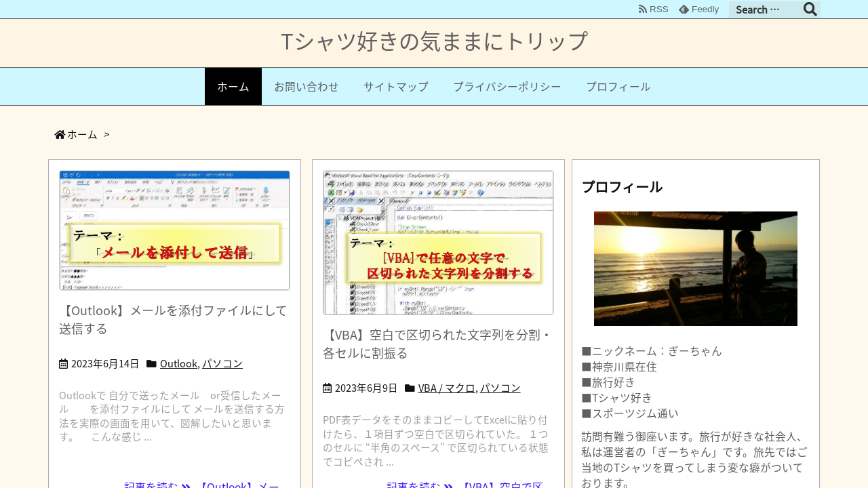The width and height of the screenshot is (868, 488).
Task: Click the 神奈川県在住 line
Action: click(619, 367)
